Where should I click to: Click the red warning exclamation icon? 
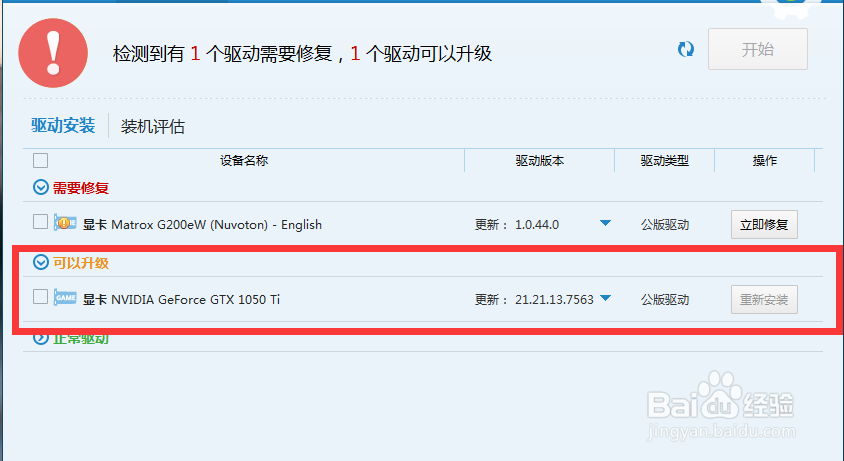tap(53, 53)
